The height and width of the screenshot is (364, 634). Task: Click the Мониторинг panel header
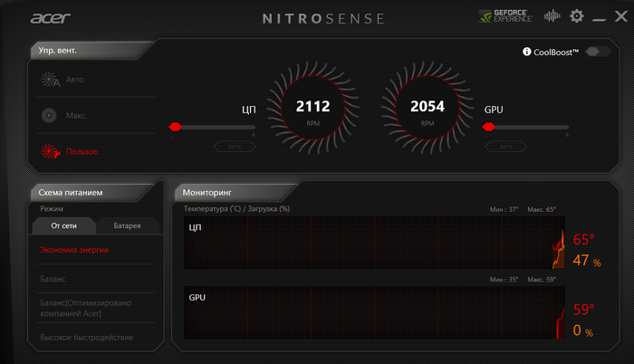pos(235,193)
